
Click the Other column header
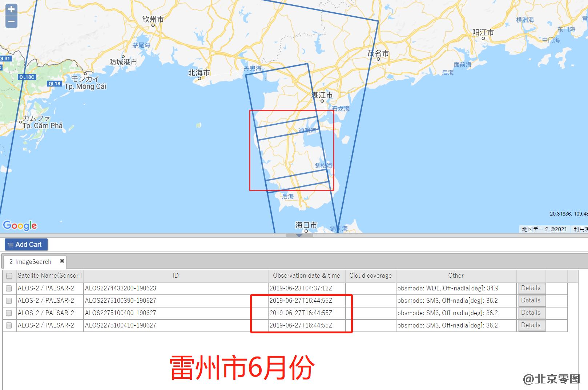456,276
